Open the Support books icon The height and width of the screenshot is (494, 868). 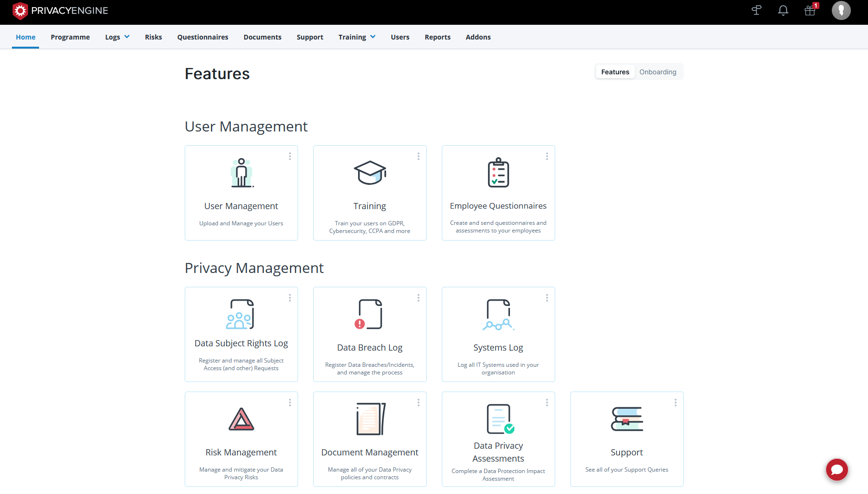pos(627,419)
